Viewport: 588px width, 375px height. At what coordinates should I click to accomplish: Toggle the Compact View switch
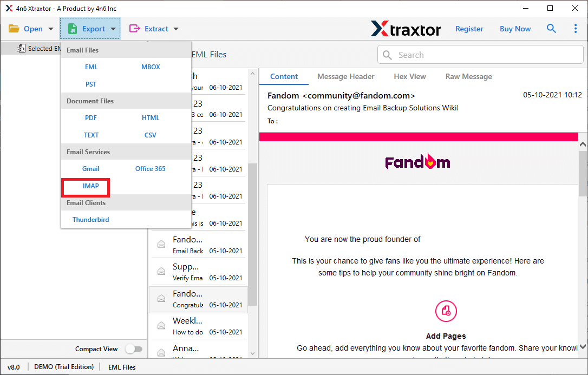tap(133, 349)
